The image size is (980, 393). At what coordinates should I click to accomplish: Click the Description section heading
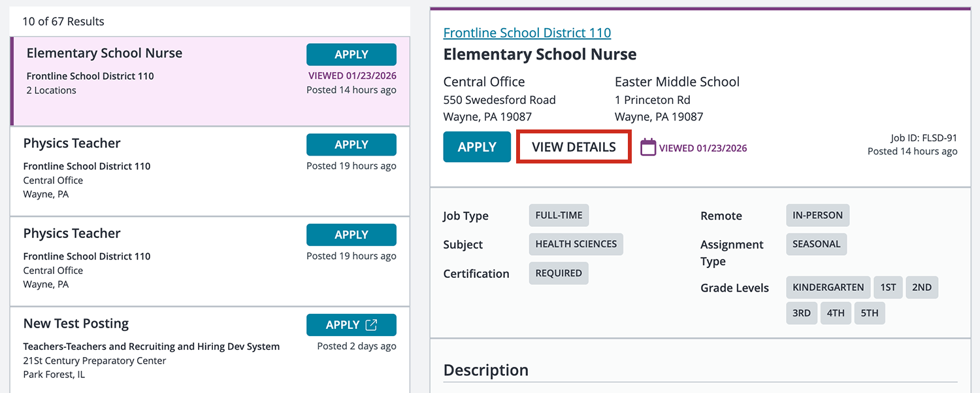pyautogui.click(x=485, y=370)
